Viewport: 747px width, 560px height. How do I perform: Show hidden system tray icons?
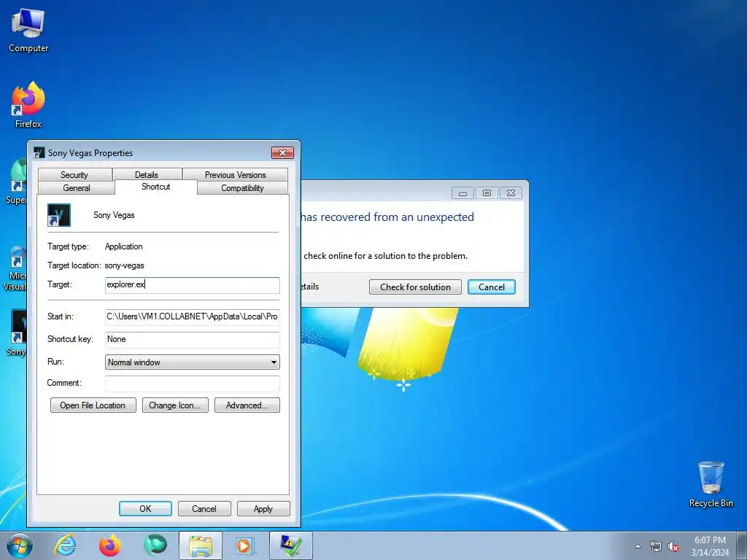coord(638,546)
